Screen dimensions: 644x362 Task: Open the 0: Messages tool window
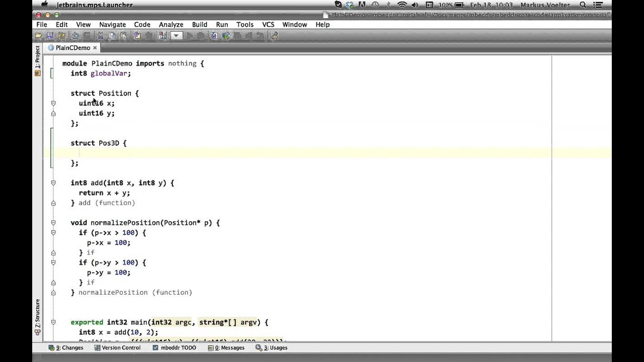pos(225,347)
